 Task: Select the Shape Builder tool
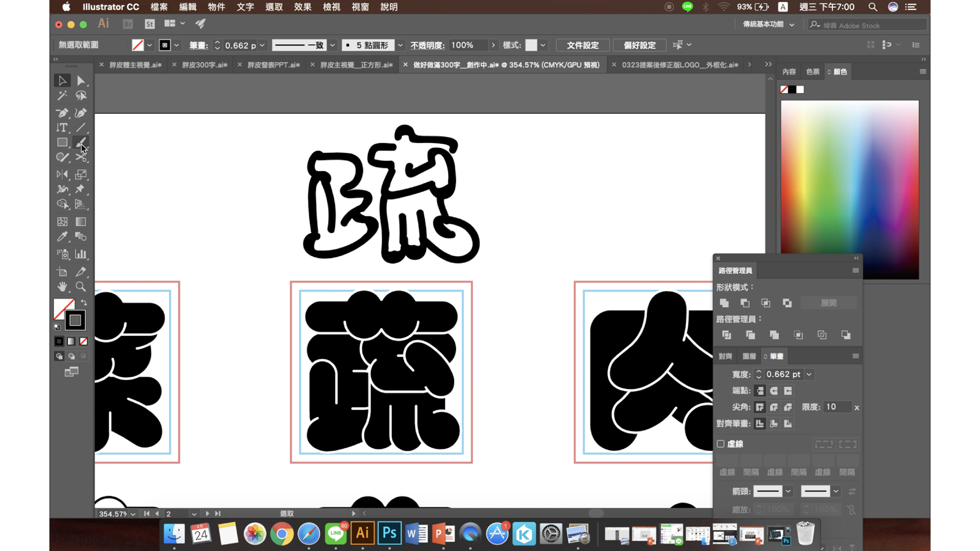62,204
